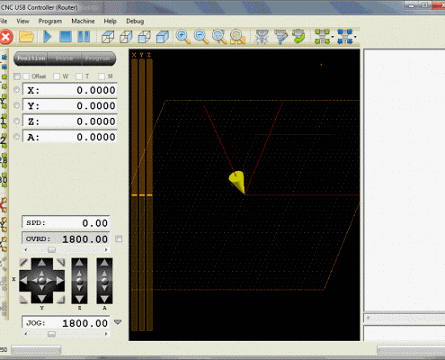445x360 pixels.
Task: Select the radio button beside X position
Action: 17,90
